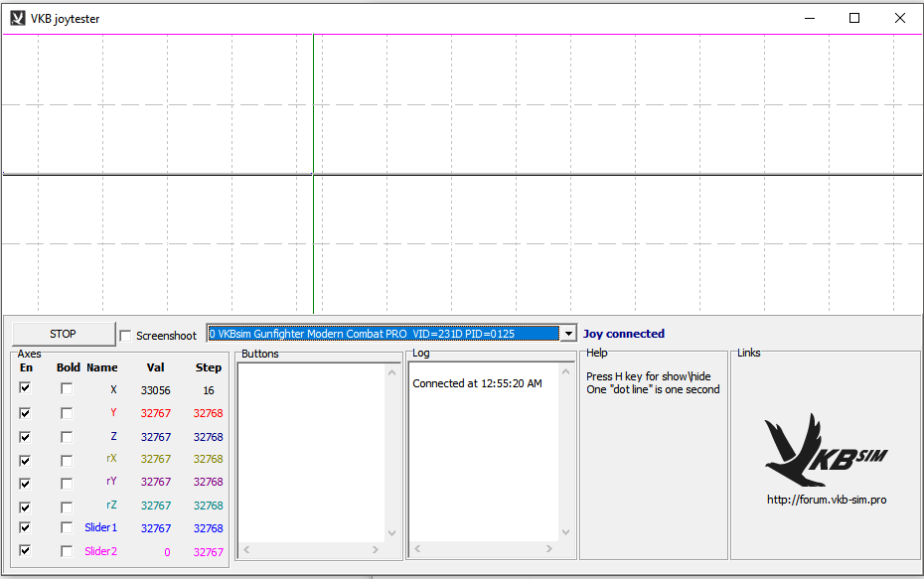Enable Bold for the rZ axis
The image size is (924, 579).
[x=67, y=507]
